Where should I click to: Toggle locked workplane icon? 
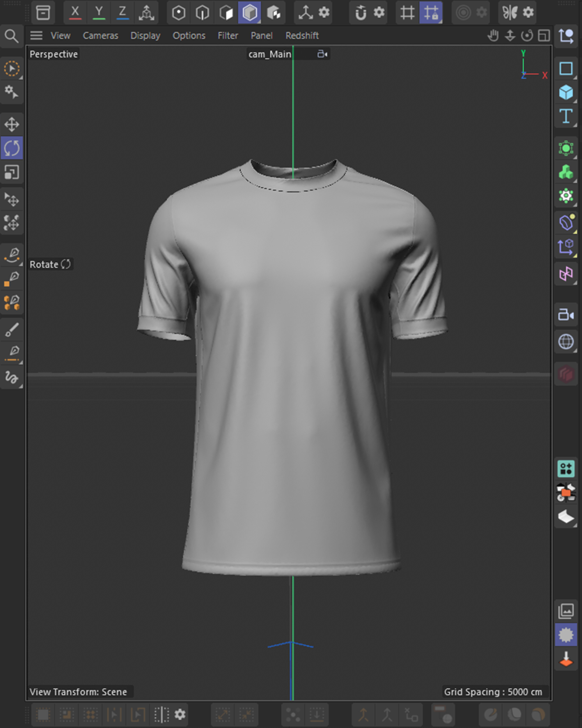[431, 13]
